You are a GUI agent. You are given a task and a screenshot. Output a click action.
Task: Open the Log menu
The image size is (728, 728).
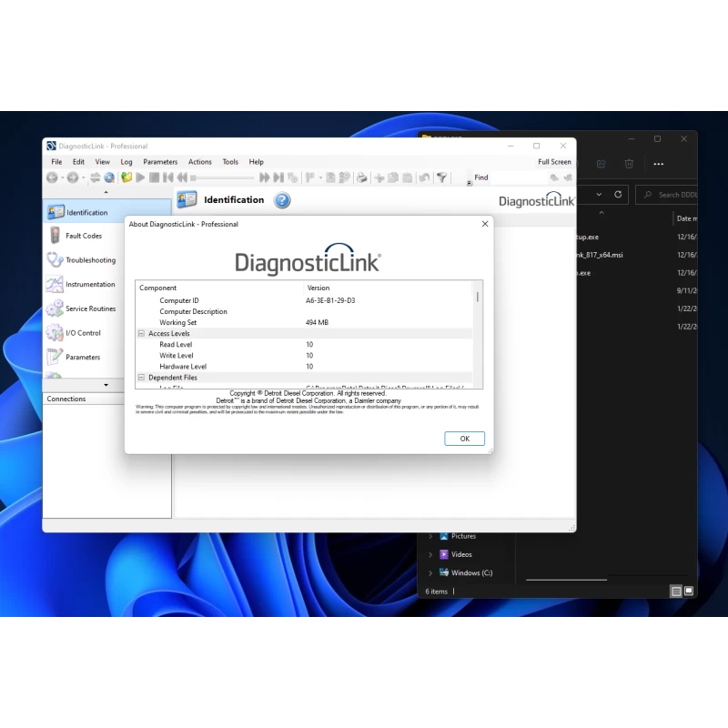[126, 162]
